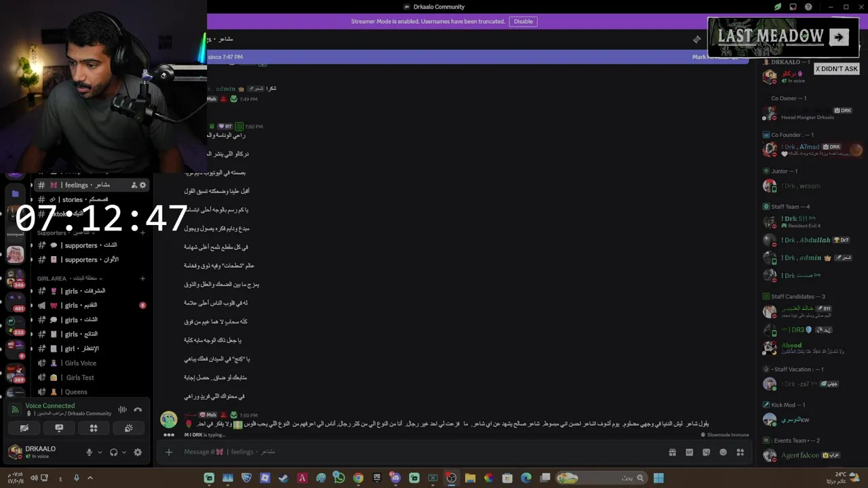Open the inbox icon in the title bar

pyautogui.click(x=793, y=7)
